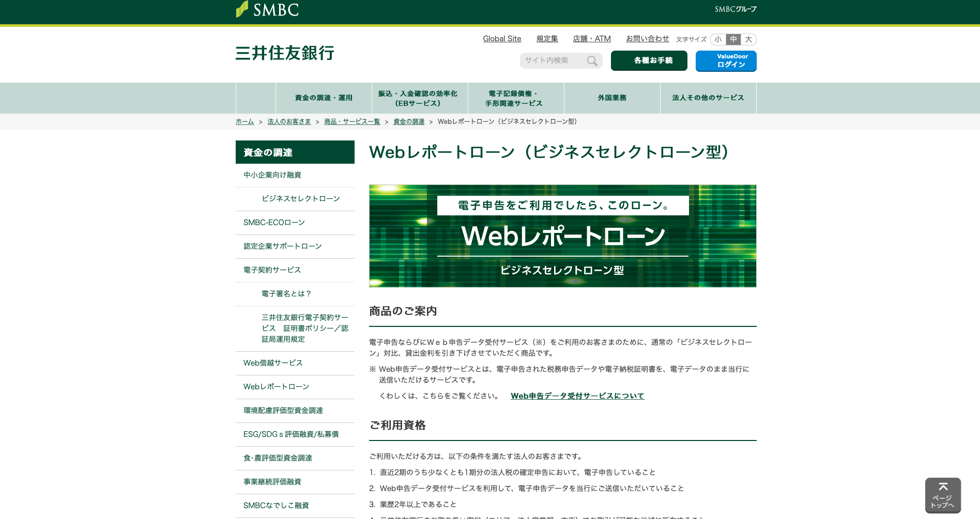Viewport: 980px width, 519px height.
Task: Open Web借越サービス in sidebar
Action: coord(295,364)
